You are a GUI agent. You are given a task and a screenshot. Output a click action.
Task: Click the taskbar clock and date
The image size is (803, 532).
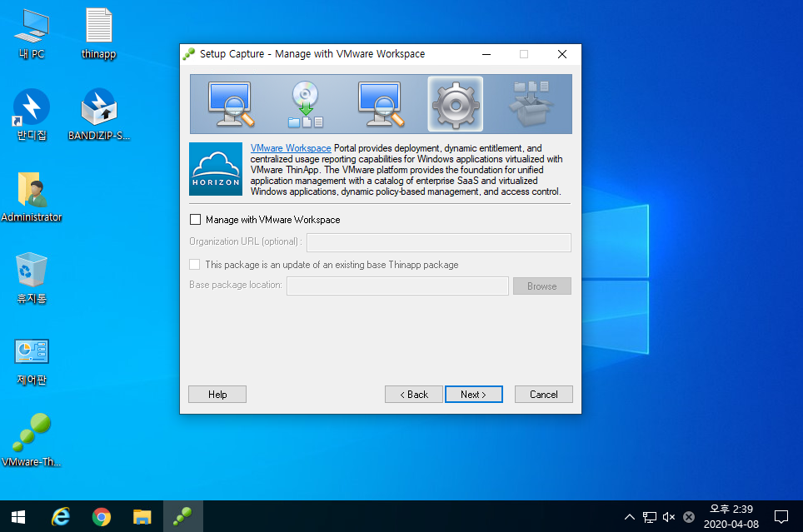731,517
